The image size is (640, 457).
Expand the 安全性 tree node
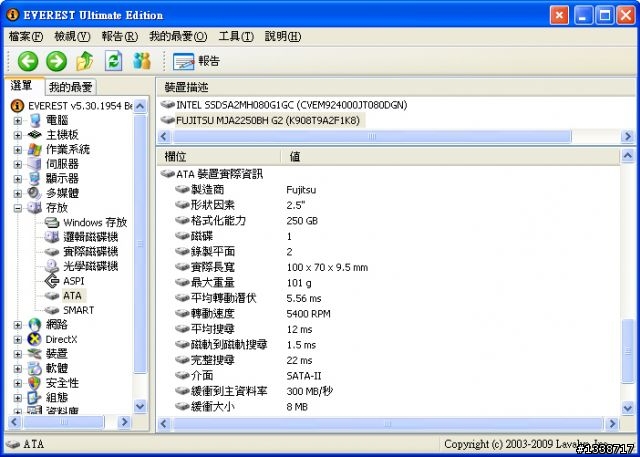[18, 383]
